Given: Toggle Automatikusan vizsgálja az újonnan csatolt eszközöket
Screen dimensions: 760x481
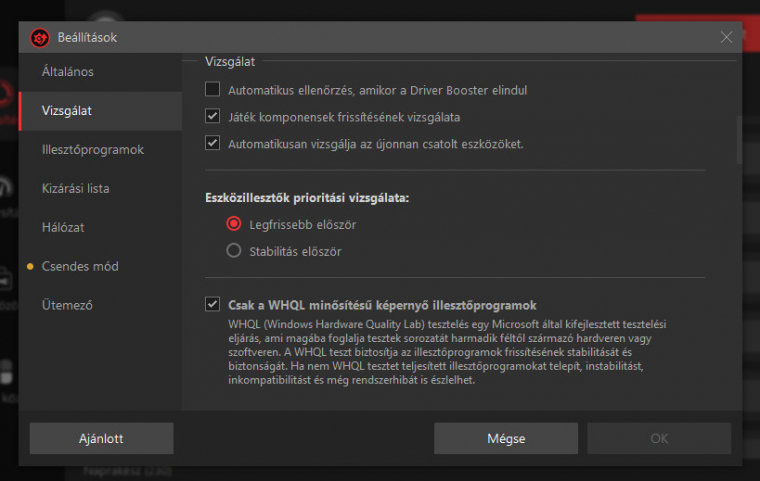Looking at the screenshot, I should coord(212,143).
